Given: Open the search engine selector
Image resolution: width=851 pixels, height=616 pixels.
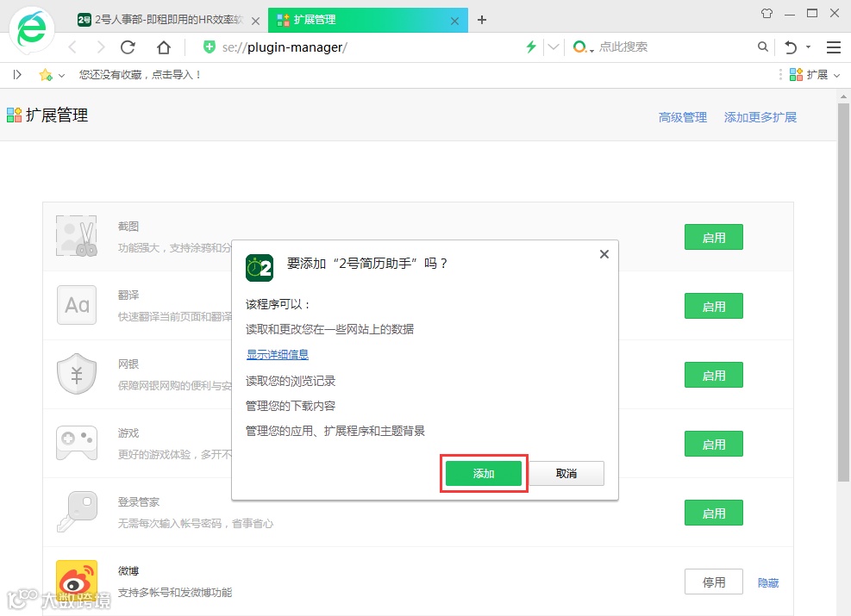Looking at the screenshot, I should [583, 47].
